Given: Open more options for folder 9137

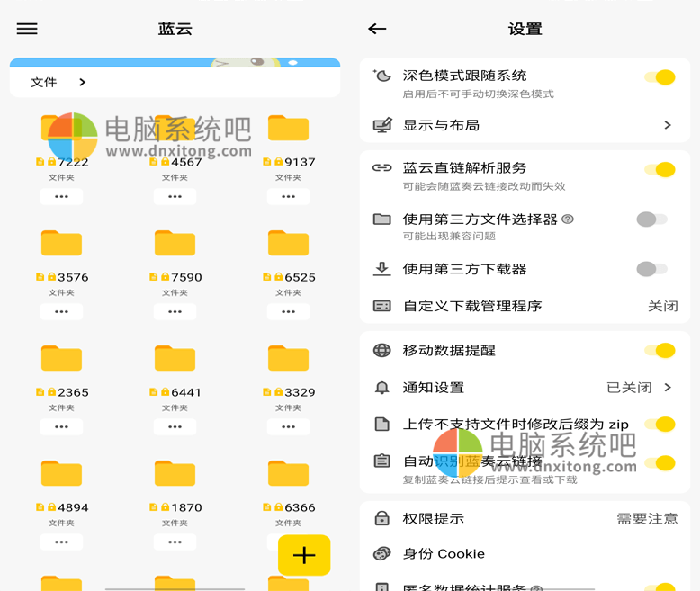Looking at the screenshot, I should (289, 196).
